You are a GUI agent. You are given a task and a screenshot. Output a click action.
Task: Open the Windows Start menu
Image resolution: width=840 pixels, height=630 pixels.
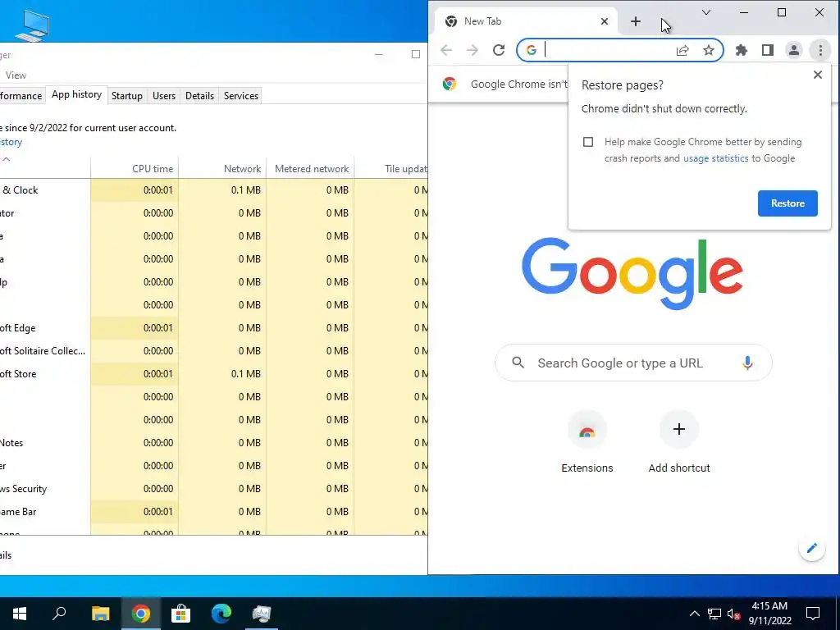[x=20, y=614]
